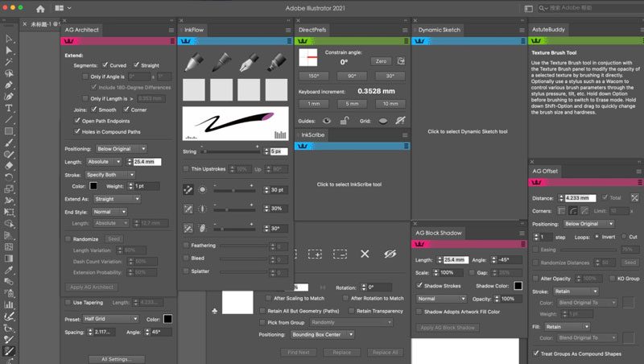Click the grid visibility icon in DirectPrefs
The height and width of the screenshot is (364, 644).
click(x=383, y=121)
